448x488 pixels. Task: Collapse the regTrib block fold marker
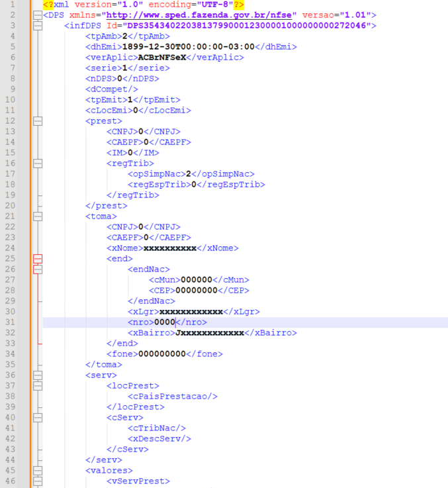38,164
